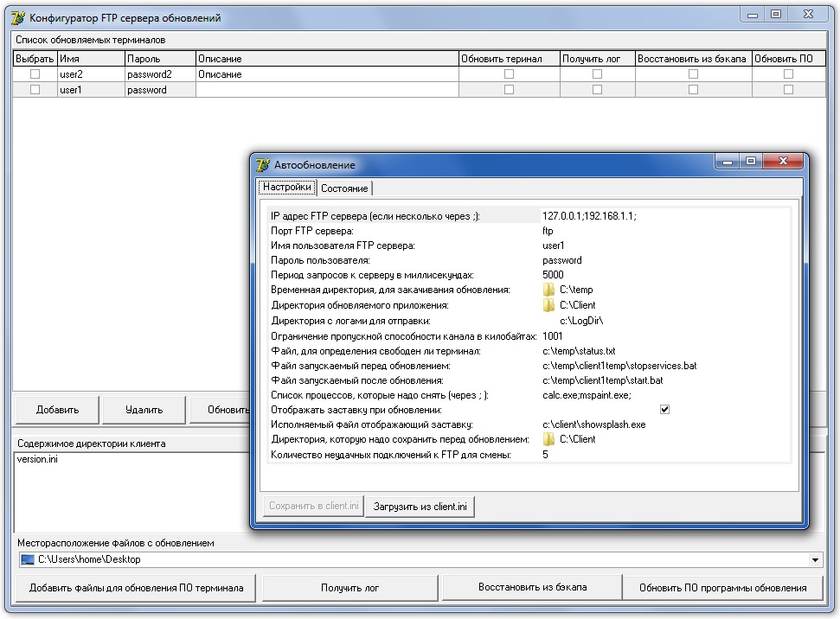This screenshot has width=840, height=619.
Task: Click the Автообновление window title icon
Action: coord(262,165)
